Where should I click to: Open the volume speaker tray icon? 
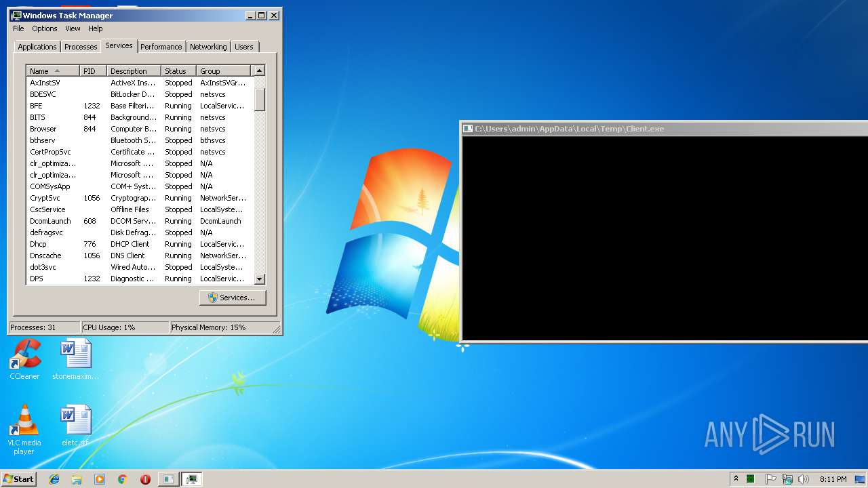coord(803,479)
